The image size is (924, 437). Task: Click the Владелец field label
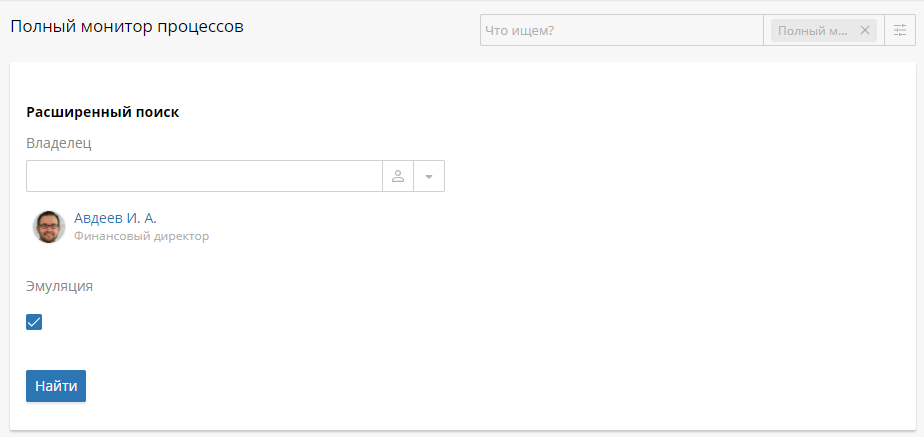tap(59, 143)
